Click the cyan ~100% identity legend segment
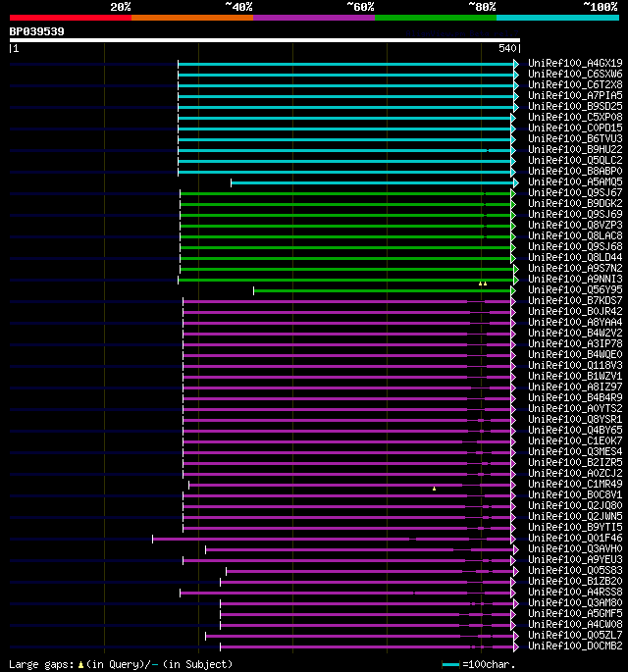 click(557, 18)
